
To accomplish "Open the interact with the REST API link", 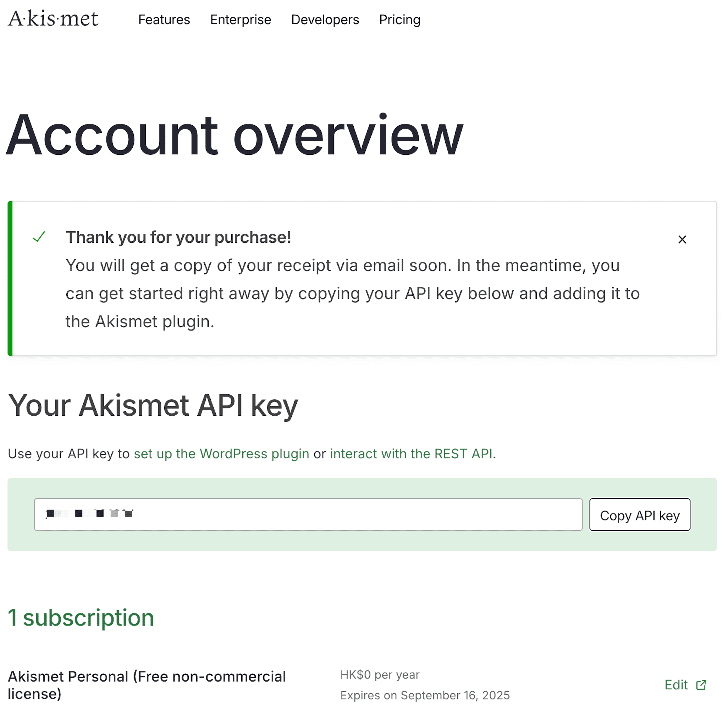I will pyautogui.click(x=412, y=454).
